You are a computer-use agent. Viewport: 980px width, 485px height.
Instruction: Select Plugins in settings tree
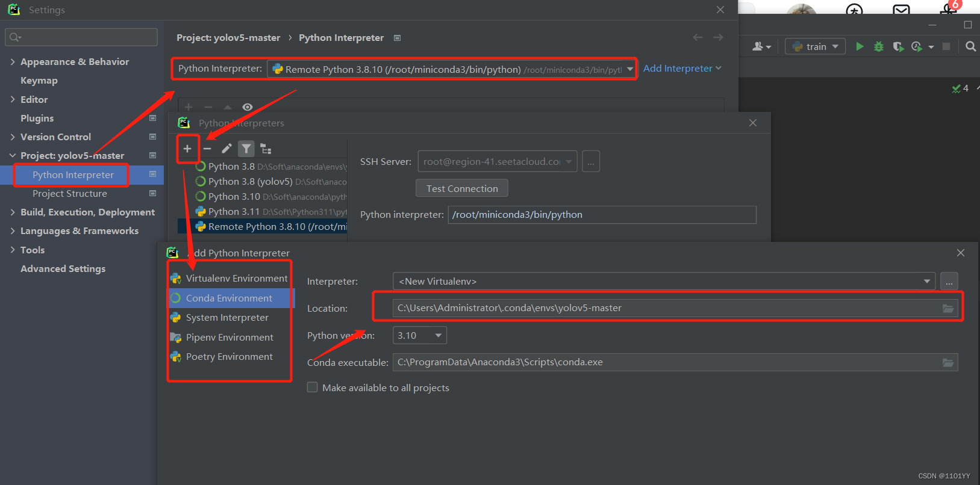[x=37, y=118]
